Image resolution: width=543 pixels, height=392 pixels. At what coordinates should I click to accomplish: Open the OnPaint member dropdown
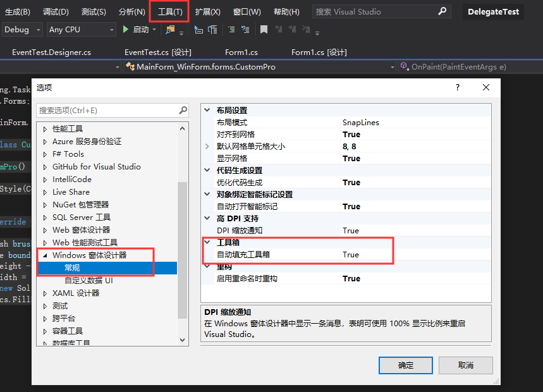tap(470, 67)
